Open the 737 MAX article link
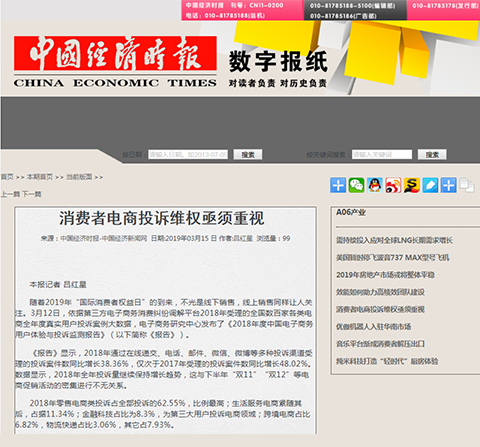The image size is (480, 447). [x=393, y=257]
